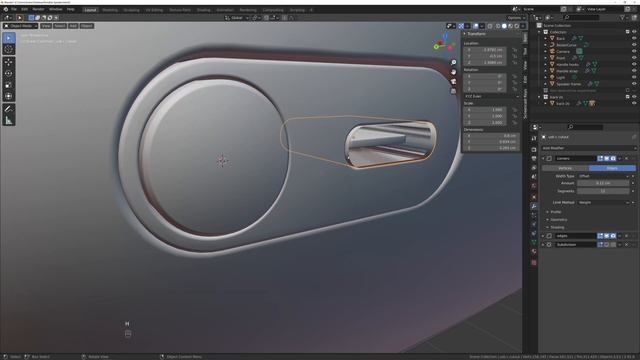Click the bevel Segments value field
Screen dimensions: 640x360
point(603,191)
